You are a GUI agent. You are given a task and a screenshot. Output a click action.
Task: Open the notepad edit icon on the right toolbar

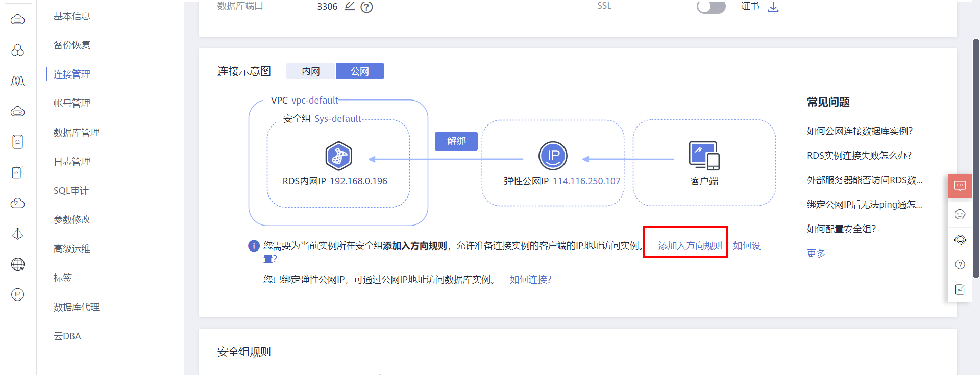(x=960, y=289)
